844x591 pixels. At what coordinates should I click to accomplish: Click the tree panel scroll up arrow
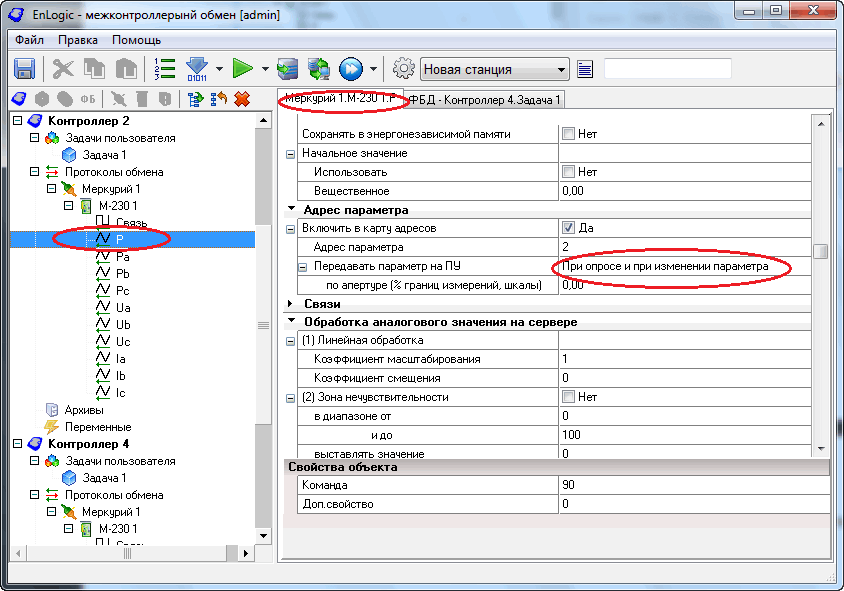click(263, 120)
